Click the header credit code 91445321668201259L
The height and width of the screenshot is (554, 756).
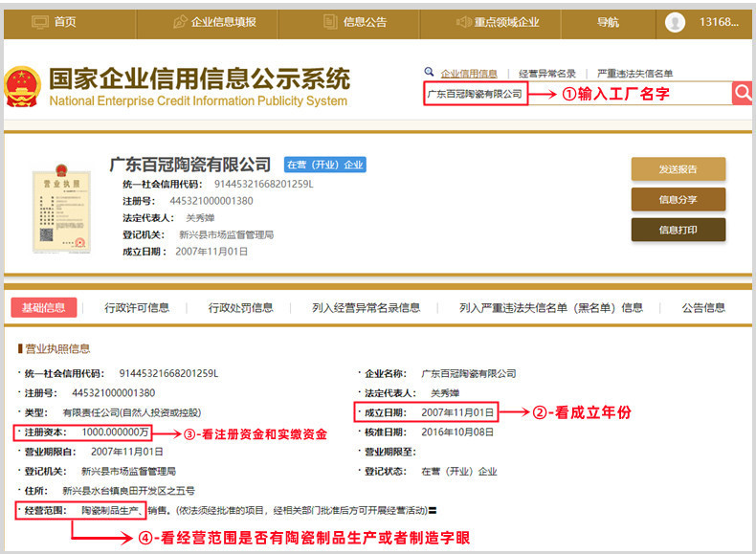(x=264, y=184)
